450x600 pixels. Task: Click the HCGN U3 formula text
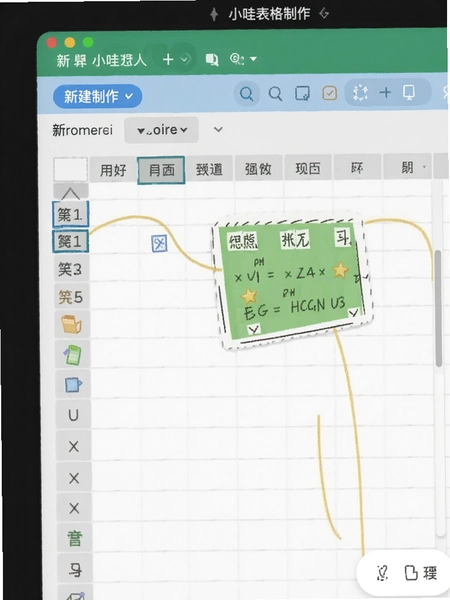click(318, 305)
